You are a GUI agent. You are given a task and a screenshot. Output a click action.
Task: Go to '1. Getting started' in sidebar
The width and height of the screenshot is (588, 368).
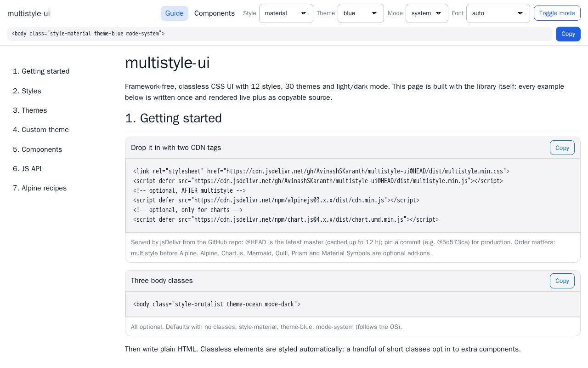pos(41,71)
